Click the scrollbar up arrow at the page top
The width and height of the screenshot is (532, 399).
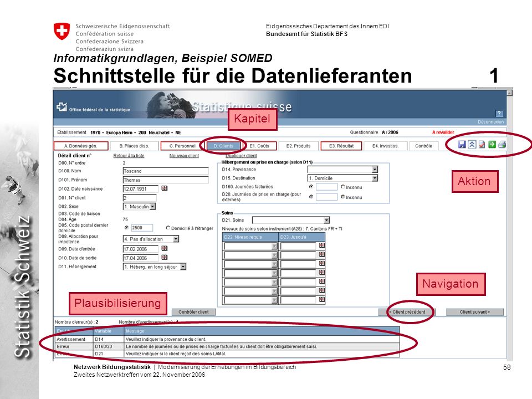(509, 93)
